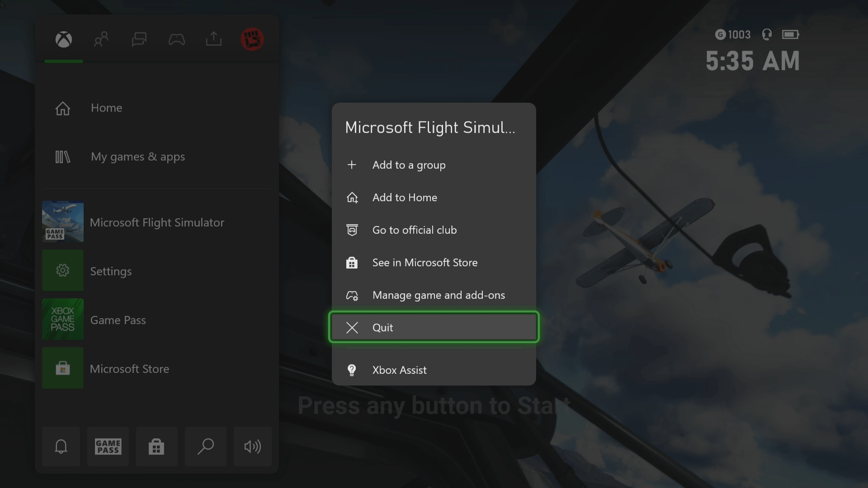This screenshot has height=488, width=868.
Task: Click the Microsoft Flight Simulator game tile
Action: tap(157, 222)
